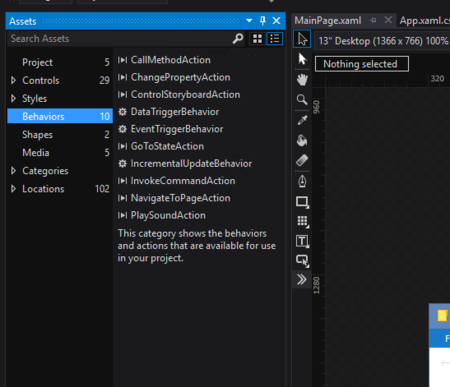This screenshot has height=387, width=450.
Task: Expand the Controls category
Action: click(13, 80)
